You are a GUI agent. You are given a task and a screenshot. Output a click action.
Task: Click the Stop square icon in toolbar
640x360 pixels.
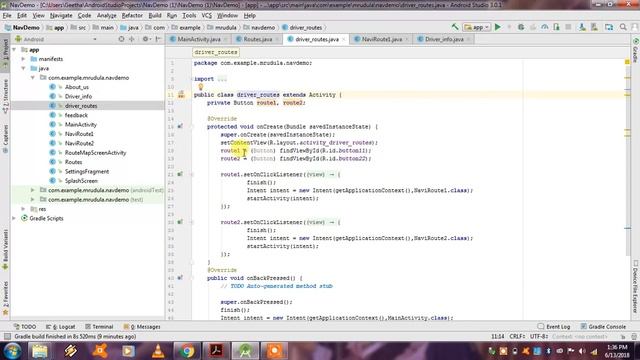pyautogui.click(x=568, y=27)
